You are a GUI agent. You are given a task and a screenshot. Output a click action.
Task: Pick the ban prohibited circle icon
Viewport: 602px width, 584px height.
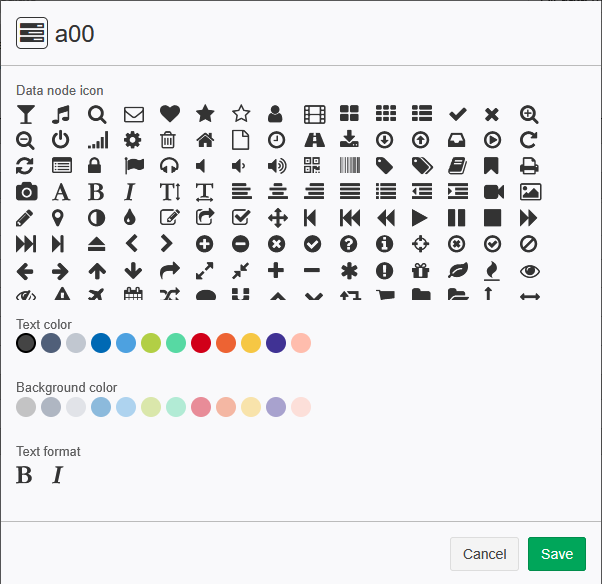(528, 244)
